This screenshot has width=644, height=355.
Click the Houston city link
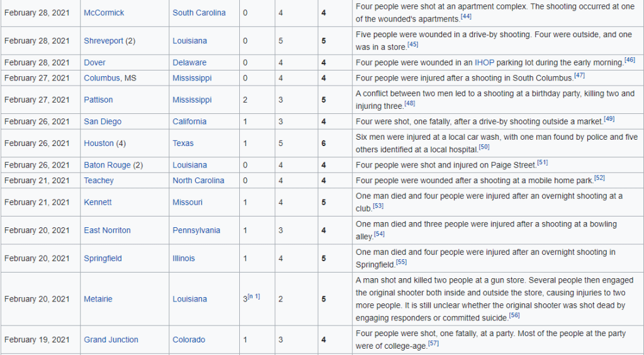point(98,144)
